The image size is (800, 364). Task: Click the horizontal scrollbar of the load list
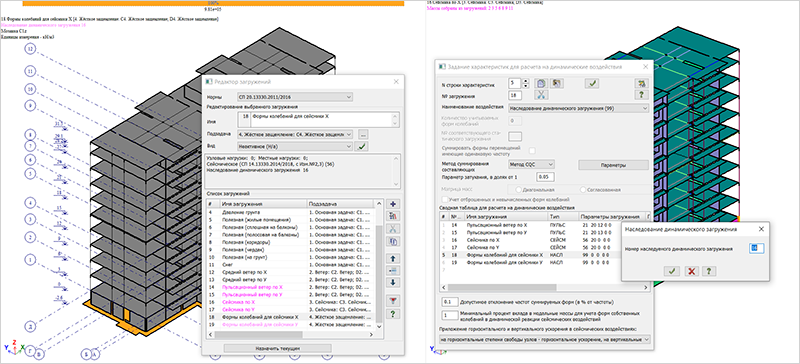[291, 334]
